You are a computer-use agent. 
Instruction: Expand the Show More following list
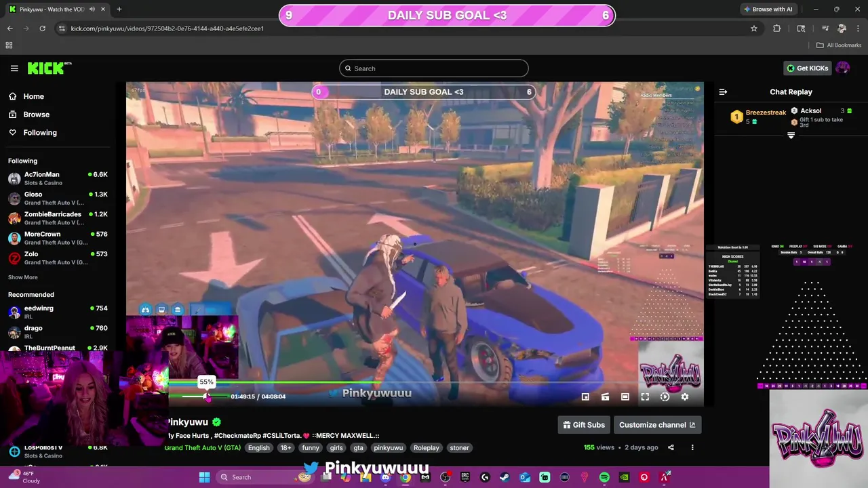[x=23, y=277]
